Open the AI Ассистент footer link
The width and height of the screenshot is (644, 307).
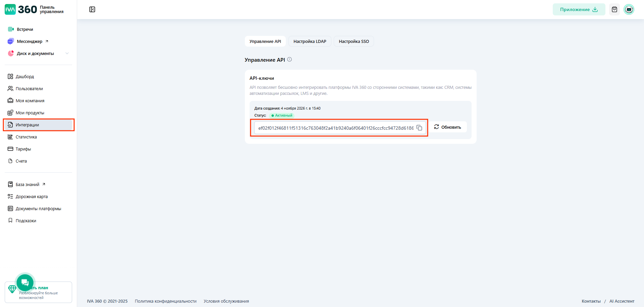pyautogui.click(x=622, y=301)
